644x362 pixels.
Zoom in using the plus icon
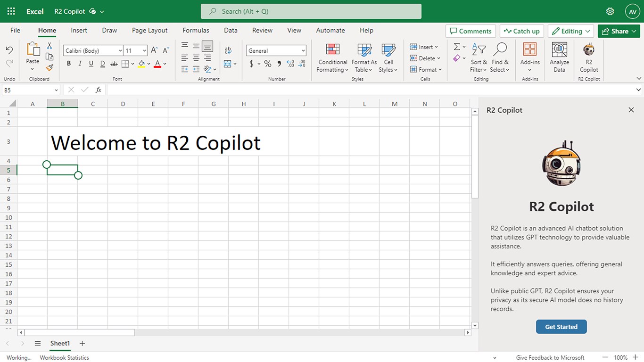[x=635, y=357]
